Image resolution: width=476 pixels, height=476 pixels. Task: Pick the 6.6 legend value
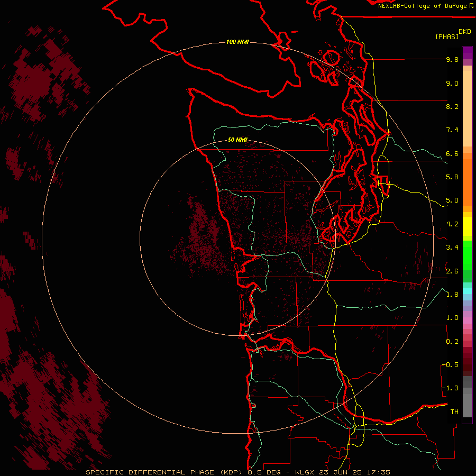click(452, 153)
